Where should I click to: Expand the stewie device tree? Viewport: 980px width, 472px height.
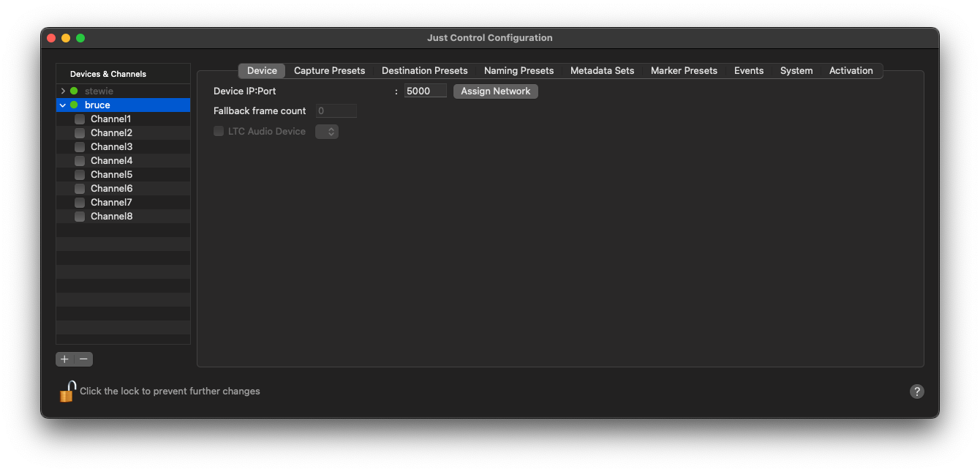click(63, 91)
